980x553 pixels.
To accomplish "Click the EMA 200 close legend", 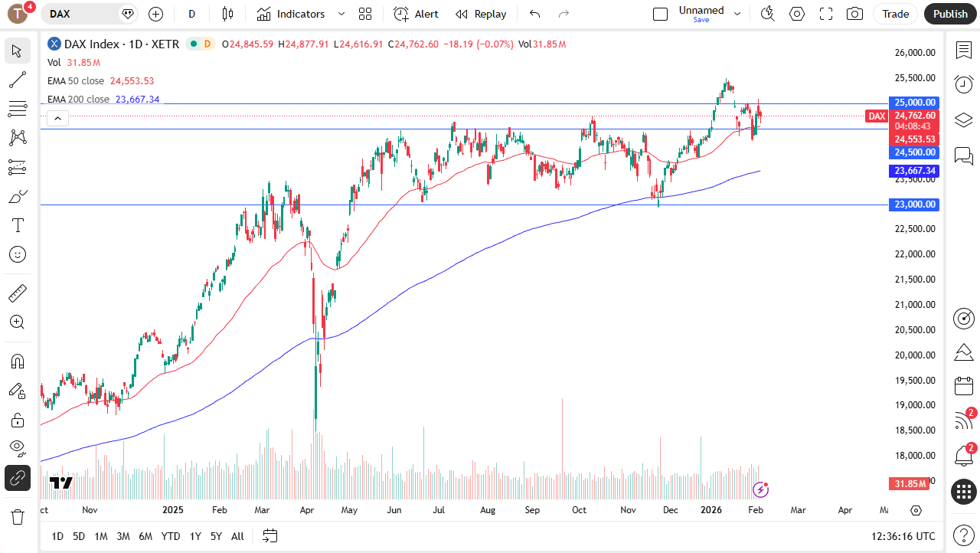I will point(78,99).
